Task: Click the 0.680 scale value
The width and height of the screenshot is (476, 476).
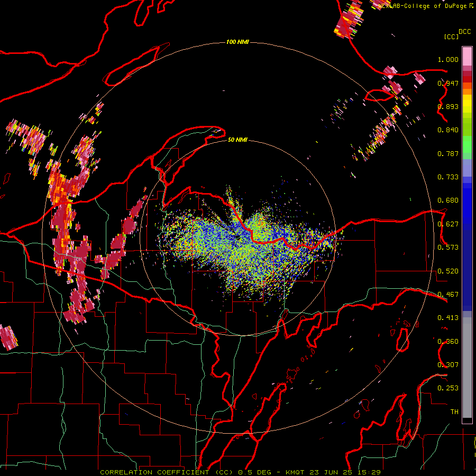Action: pyautogui.click(x=448, y=200)
